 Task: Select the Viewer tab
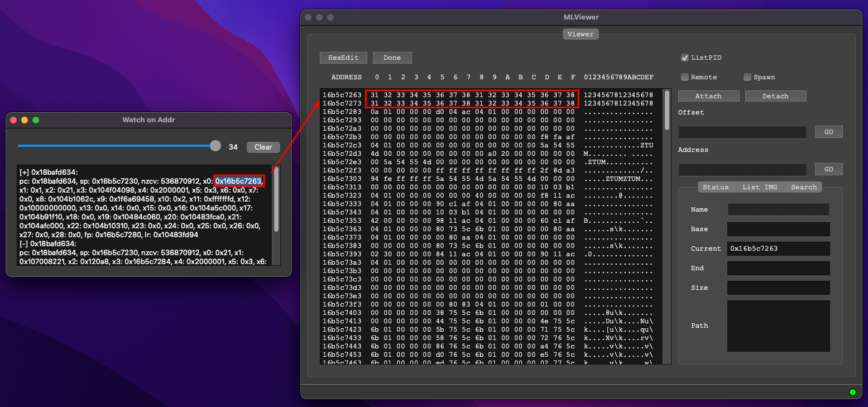[x=581, y=34]
